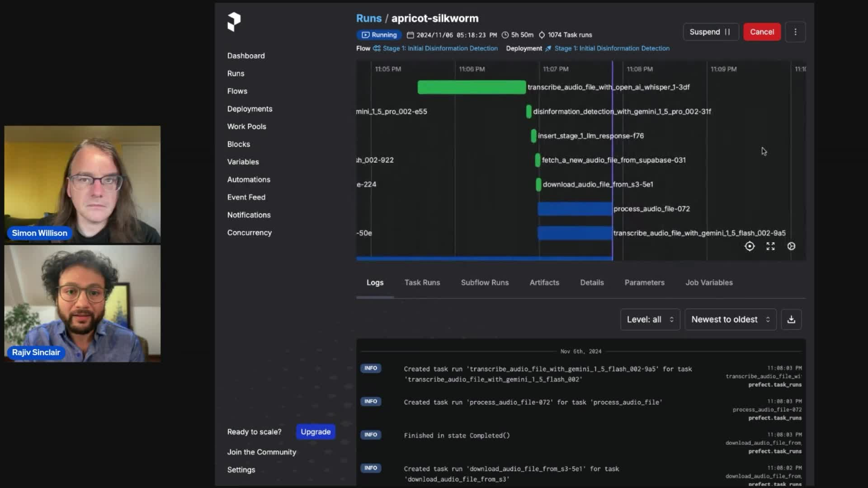Viewport: 868px width, 488px height.
Task: Select the download_audio_file_from_s3-5e1 marker
Action: (x=538, y=184)
